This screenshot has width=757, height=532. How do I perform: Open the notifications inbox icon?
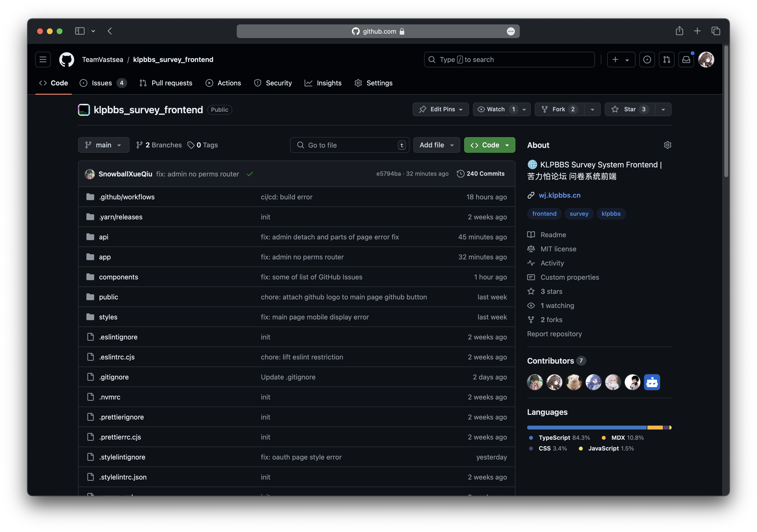click(x=686, y=60)
